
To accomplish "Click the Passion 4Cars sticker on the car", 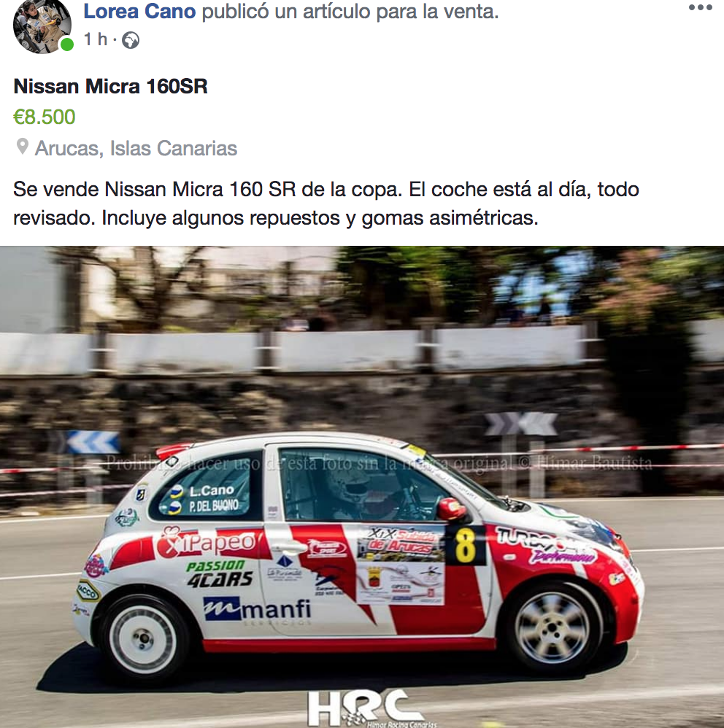I will (x=220, y=574).
